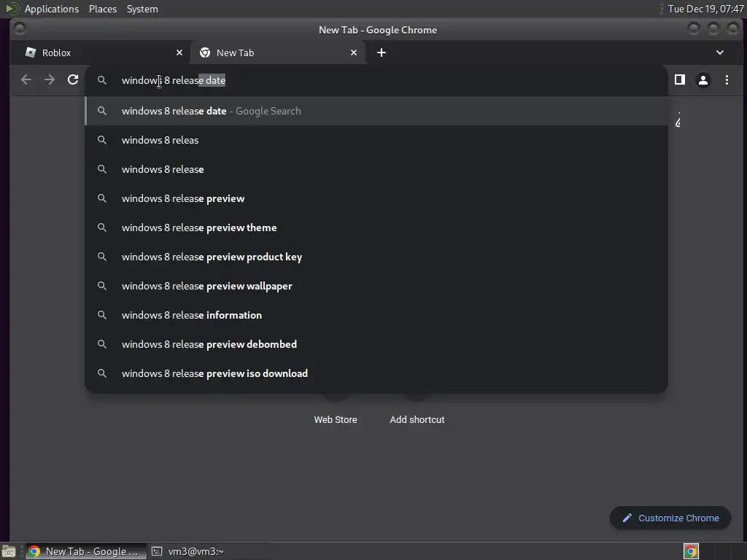Click search icon beside 'preview theme' suggestion
This screenshot has height=560, width=747.
102,227
